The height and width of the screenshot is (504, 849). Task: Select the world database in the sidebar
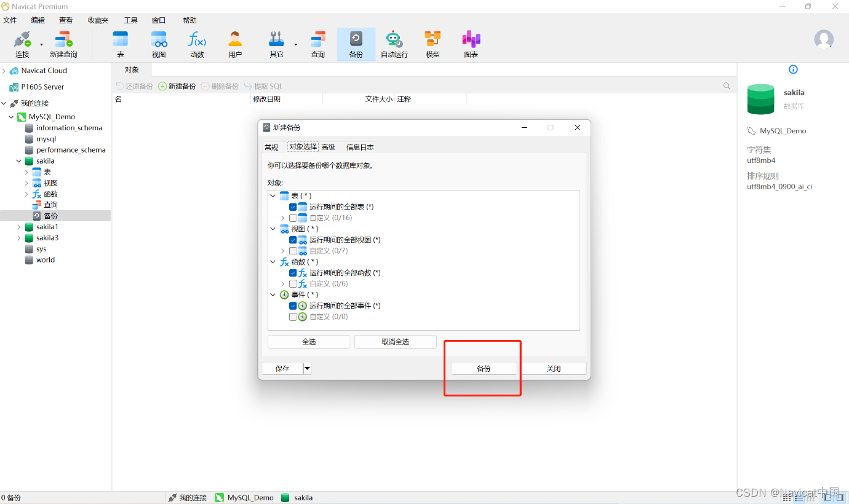click(x=46, y=260)
